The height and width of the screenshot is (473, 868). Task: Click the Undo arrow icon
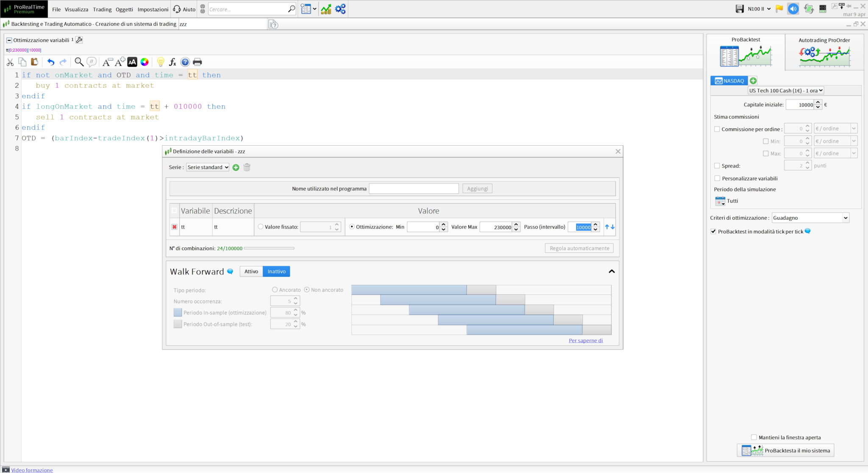click(51, 62)
